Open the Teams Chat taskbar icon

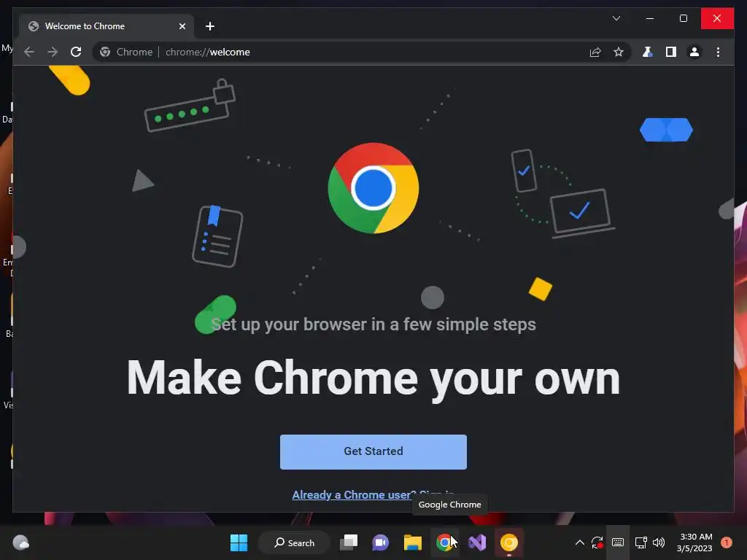[x=381, y=542]
